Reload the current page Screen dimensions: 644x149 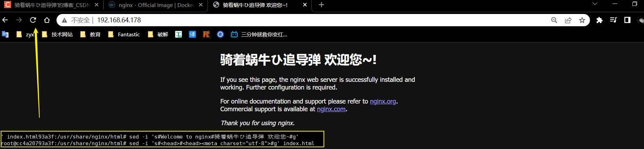pos(33,20)
